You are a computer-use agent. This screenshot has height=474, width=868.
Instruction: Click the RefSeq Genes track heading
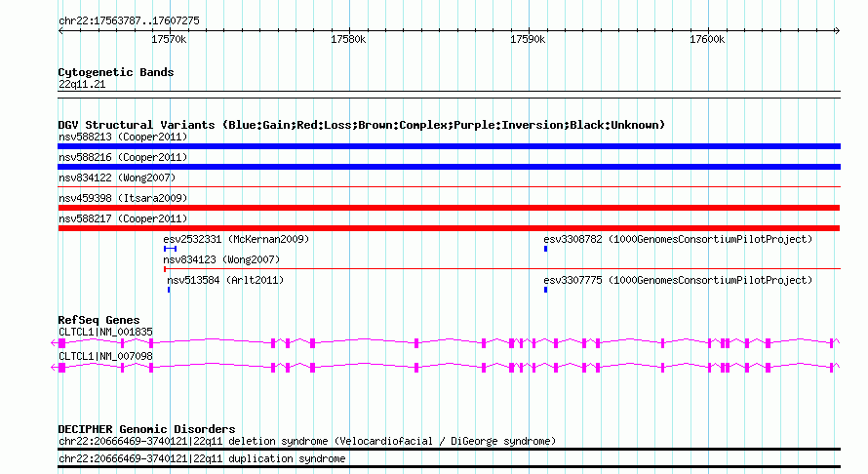tap(99, 320)
